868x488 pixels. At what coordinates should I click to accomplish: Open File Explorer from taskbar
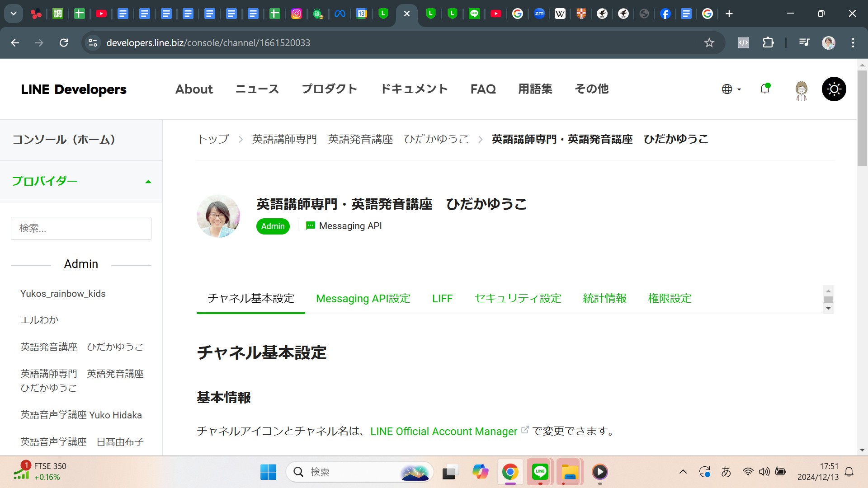click(570, 472)
